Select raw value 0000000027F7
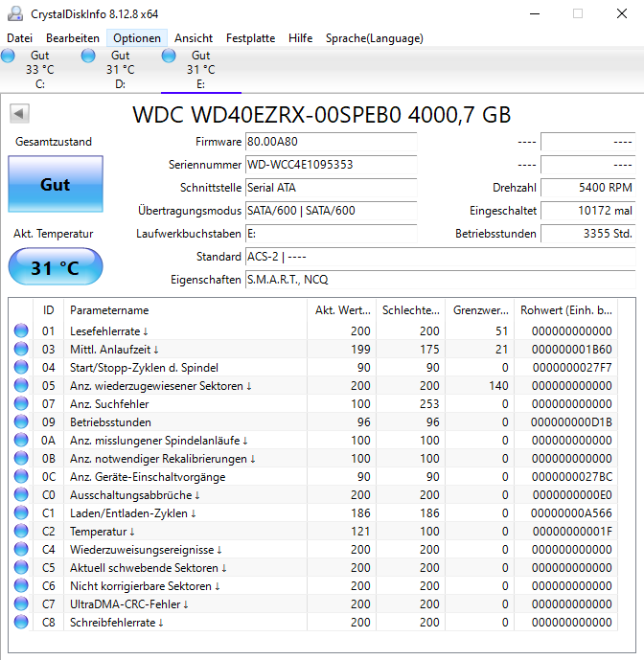Image resolution: width=644 pixels, height=660 pixels. pyautogui.click(x=572, y=368)
